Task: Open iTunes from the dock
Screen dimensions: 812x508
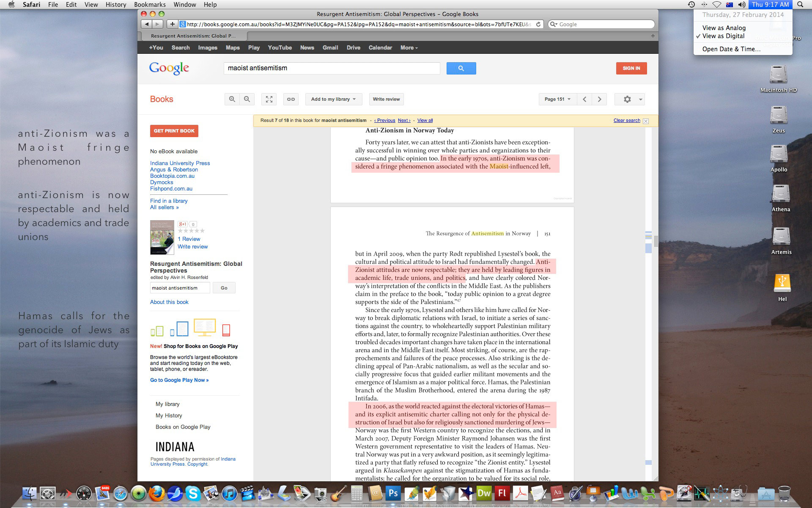Action: tap(229, 493)
